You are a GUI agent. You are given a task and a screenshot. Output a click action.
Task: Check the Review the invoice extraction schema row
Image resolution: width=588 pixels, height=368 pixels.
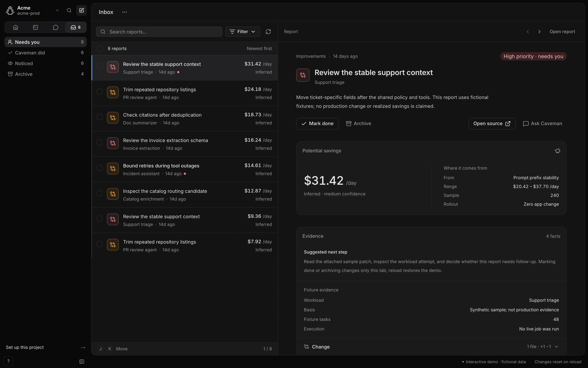[100, 142]
